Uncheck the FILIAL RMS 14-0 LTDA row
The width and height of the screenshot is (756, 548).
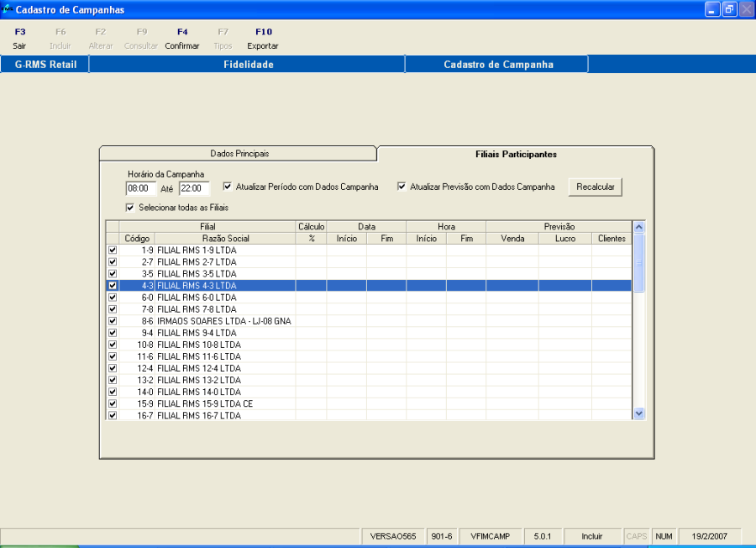click(113, 392)
